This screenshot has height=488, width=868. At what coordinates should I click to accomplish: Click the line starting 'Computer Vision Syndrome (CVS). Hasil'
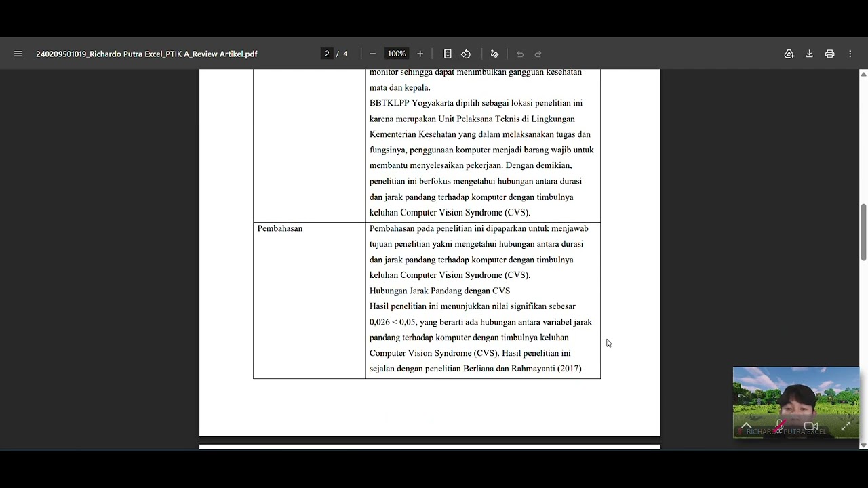tap(470, 353)
